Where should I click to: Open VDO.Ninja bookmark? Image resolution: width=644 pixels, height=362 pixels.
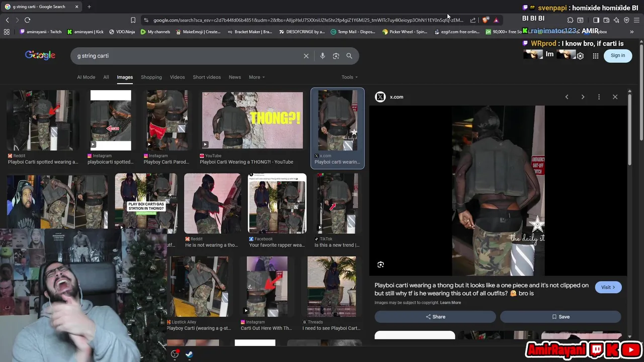tap(122, 32)
